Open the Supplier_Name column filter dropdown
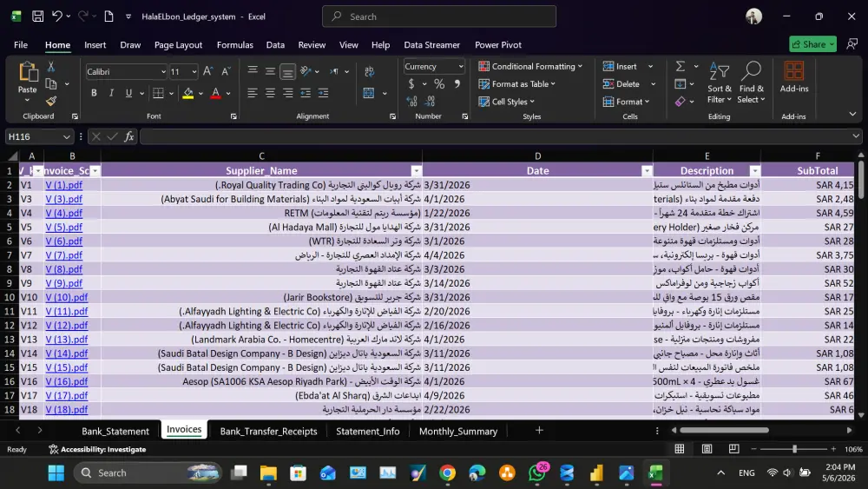 click(417, 171)
